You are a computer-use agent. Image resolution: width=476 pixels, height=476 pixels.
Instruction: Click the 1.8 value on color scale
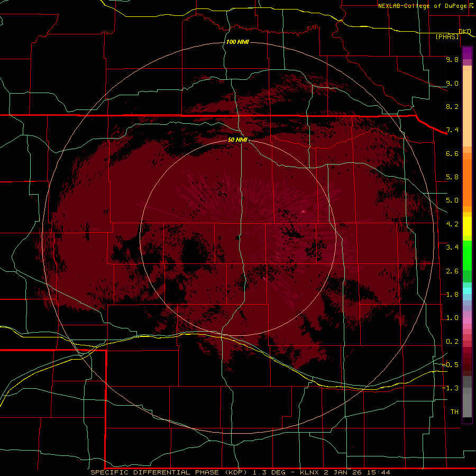pyautogui.click(x=452, y=295)
